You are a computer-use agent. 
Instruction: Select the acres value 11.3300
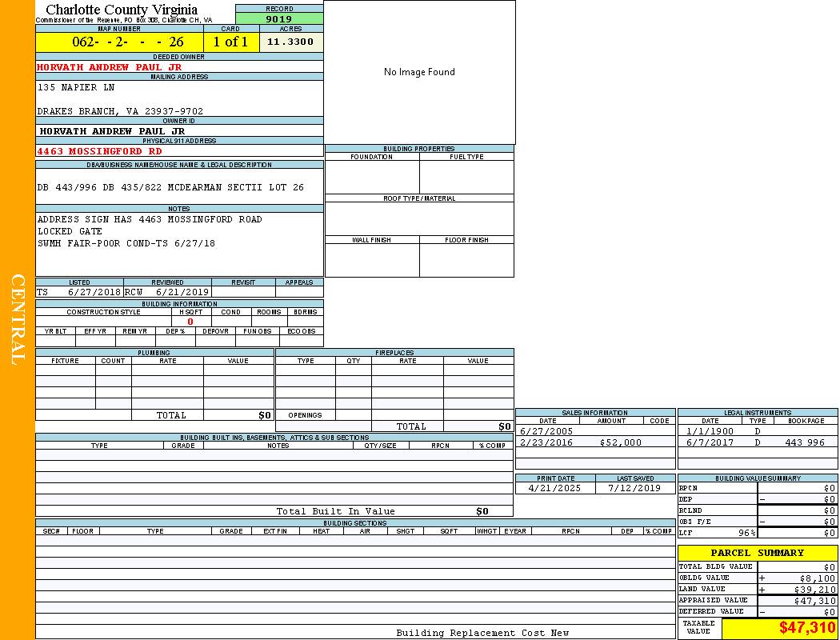[290, 42]
